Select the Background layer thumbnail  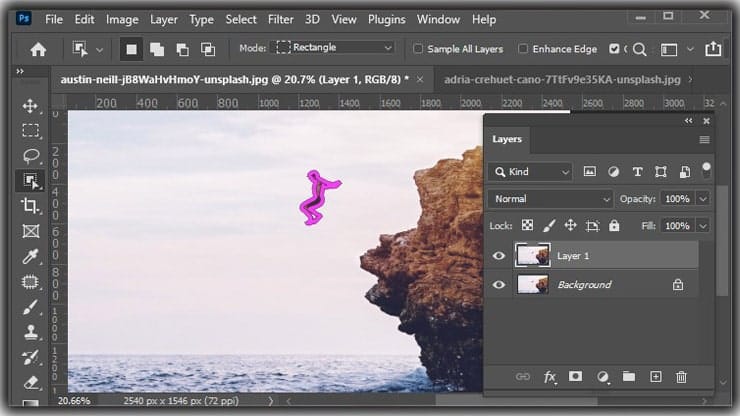coord(532,285)
